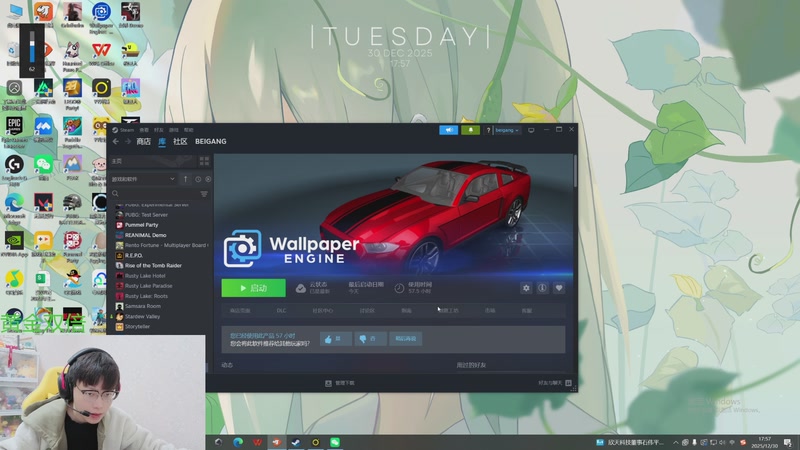The width and height of the screenshot is (800, 450).
Task: Click the recent activity clock filter icon
Action: point(198,179)
